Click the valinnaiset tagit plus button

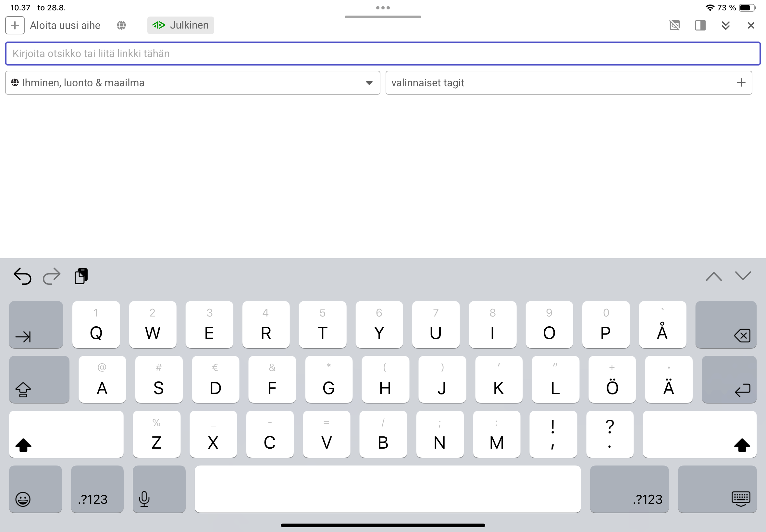point(741,83)
